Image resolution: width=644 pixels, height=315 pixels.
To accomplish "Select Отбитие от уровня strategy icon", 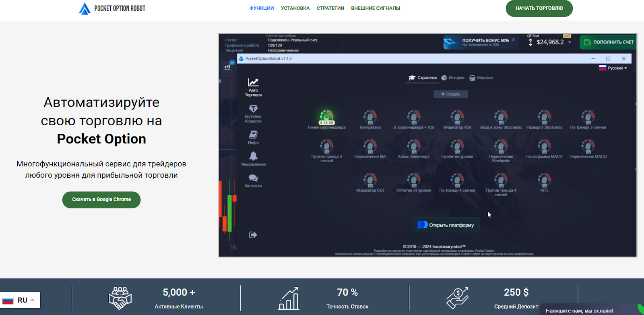I will 414,180.
